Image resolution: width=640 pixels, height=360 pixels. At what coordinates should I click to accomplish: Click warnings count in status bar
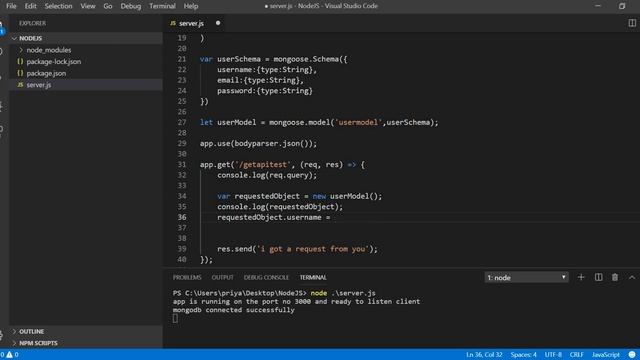[12, 355]
